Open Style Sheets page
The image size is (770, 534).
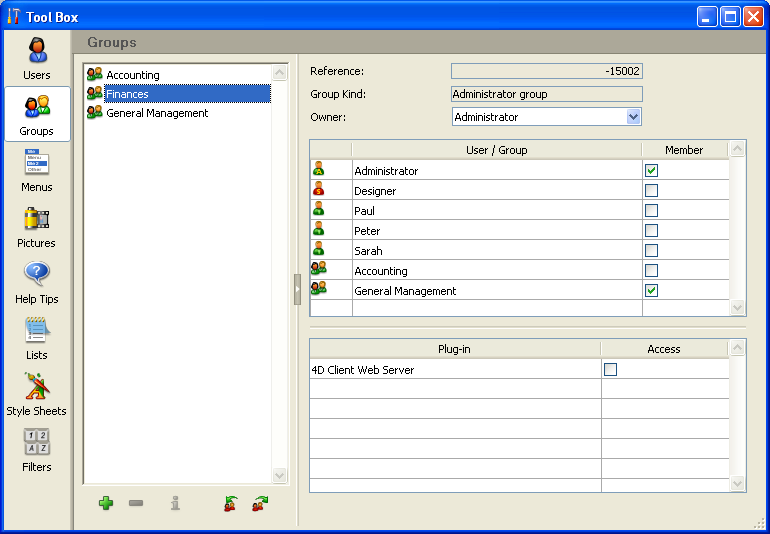(37, 393)
